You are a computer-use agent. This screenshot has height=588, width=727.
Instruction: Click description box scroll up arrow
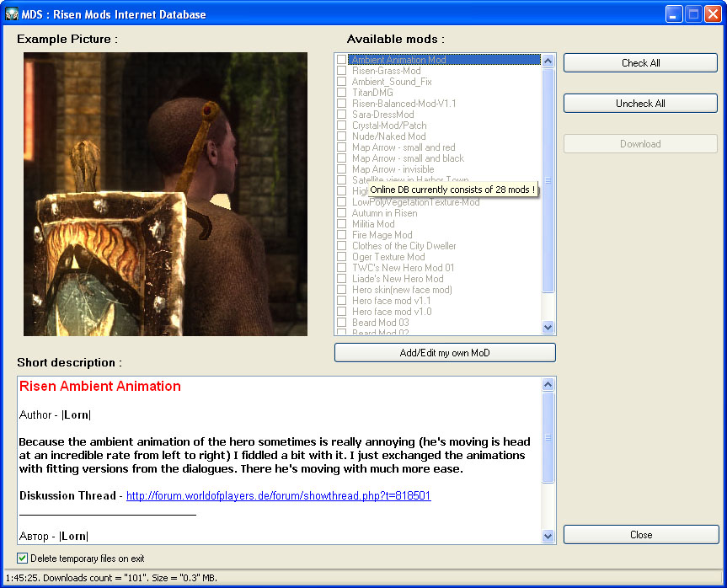pyautogui.click(x=548, y=384)
